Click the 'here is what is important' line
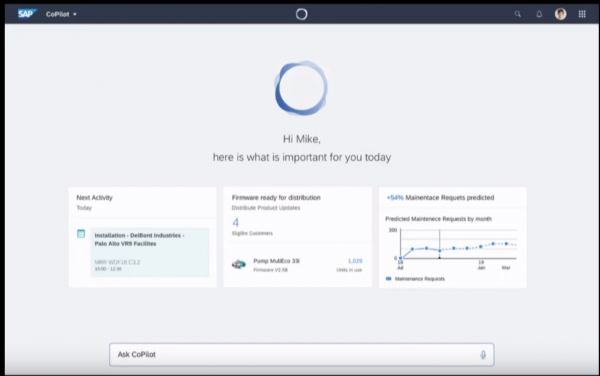This screenshot has width=600, height=376. click(302, 157)
